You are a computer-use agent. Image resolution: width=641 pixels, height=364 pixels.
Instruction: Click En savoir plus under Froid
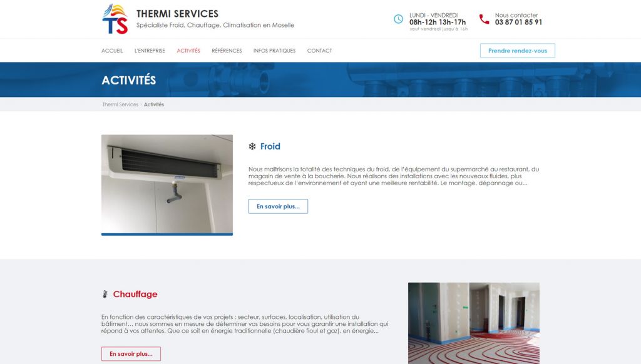coord(278,206)
